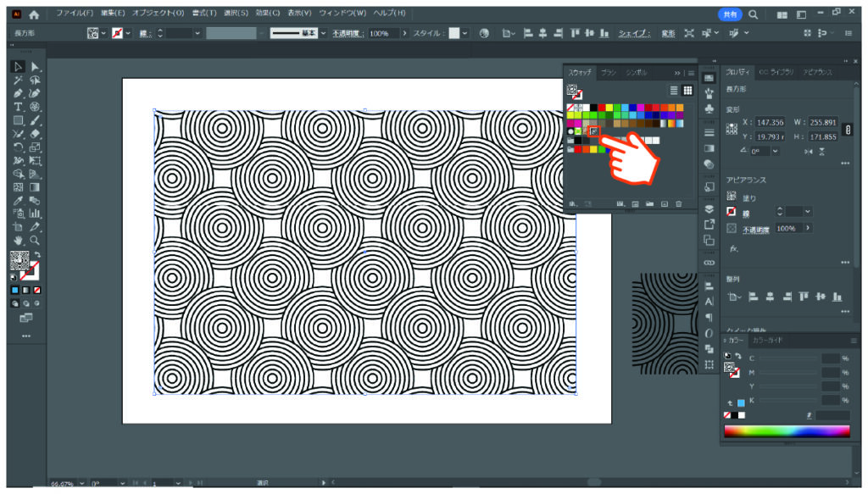Click horizontal align left in control bar
Screen dimensions: 868x494
tap(528, 33)
